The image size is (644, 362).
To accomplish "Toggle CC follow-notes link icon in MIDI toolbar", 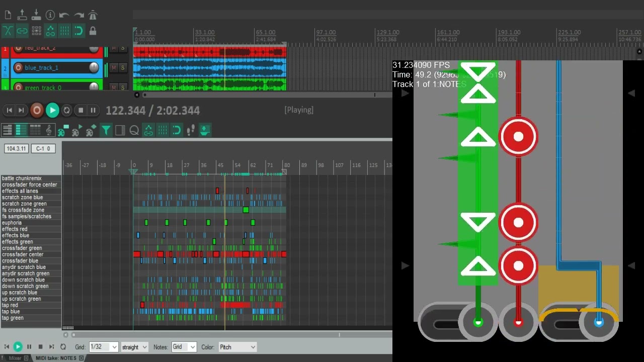I will 148,131.
